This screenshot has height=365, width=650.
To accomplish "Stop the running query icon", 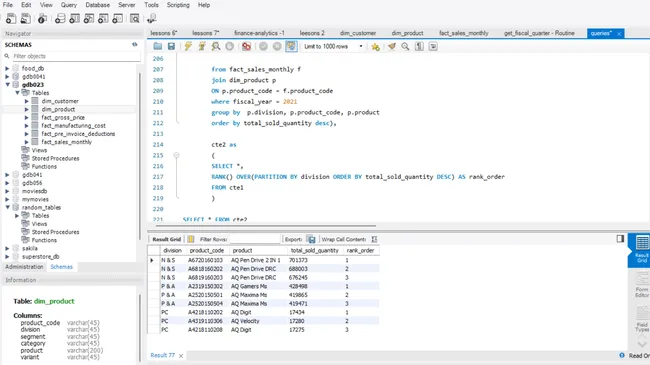I will click(229, 46).
